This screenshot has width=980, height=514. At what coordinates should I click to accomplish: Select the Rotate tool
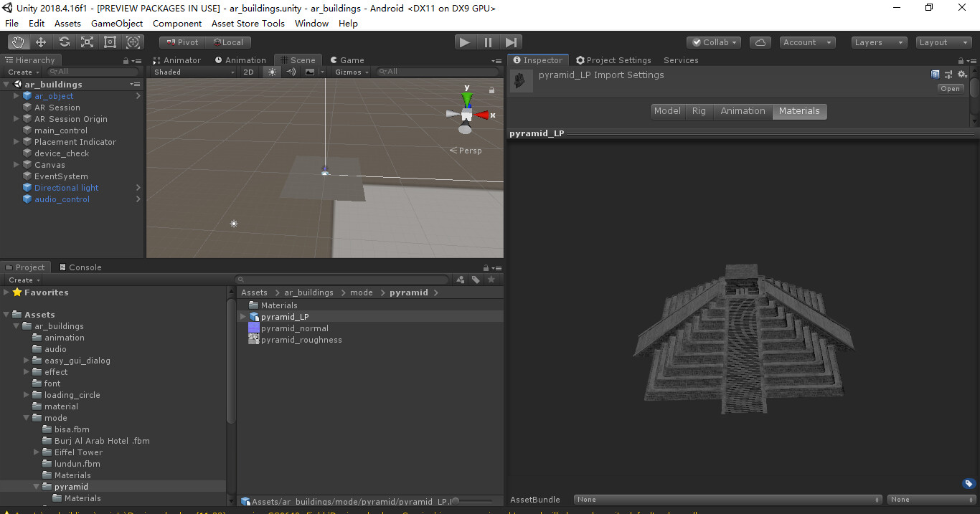click(x=64, y=42)
